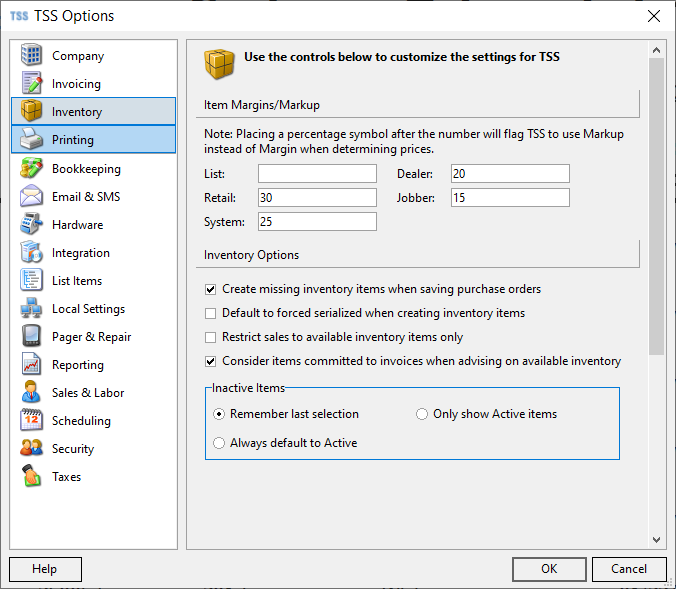
Task: Click the large inventory box header icon
Action: click(219, 64)
